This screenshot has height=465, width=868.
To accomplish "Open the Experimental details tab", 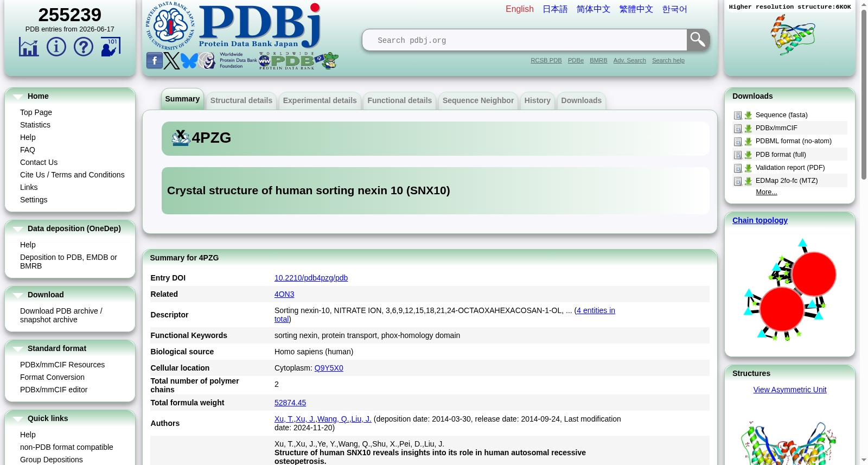I will point(320,100).
